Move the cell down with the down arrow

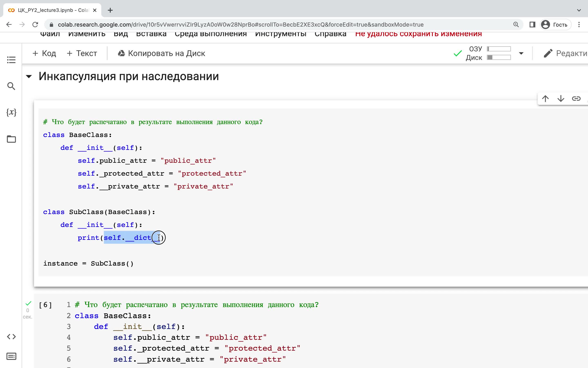coord(561,99)
